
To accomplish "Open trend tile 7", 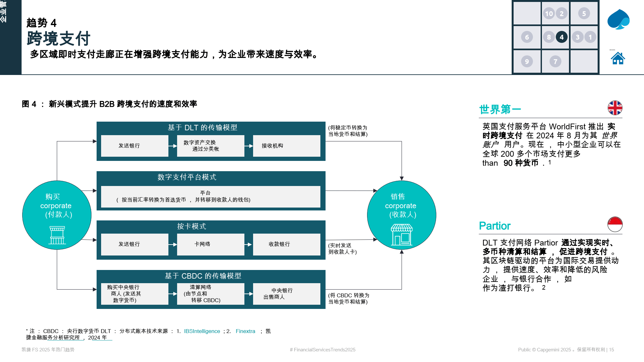I will [x=556, y=61].
